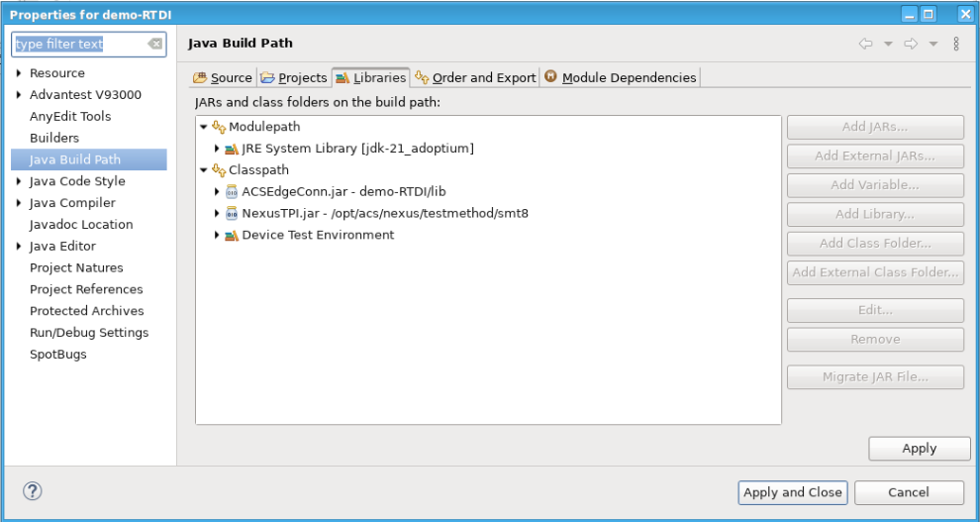980x522 pixels.
Task: Click the NexusTPI.jar file icon
Action: [x=232, y=214]
